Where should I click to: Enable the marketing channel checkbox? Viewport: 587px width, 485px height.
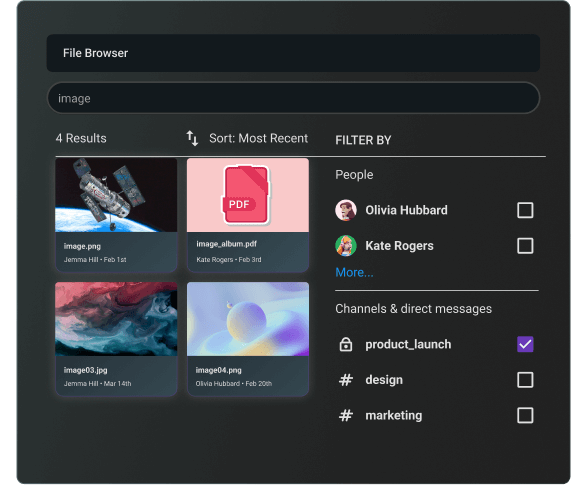525,415
